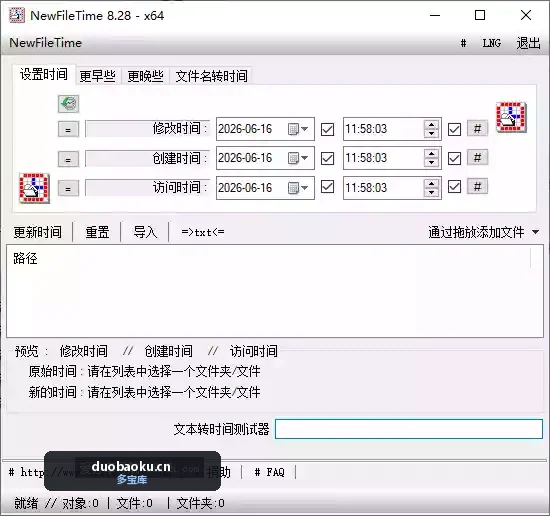The image size is (550, 516).
Task: Click the 重置 button
Action: click(x=97, y=232)
